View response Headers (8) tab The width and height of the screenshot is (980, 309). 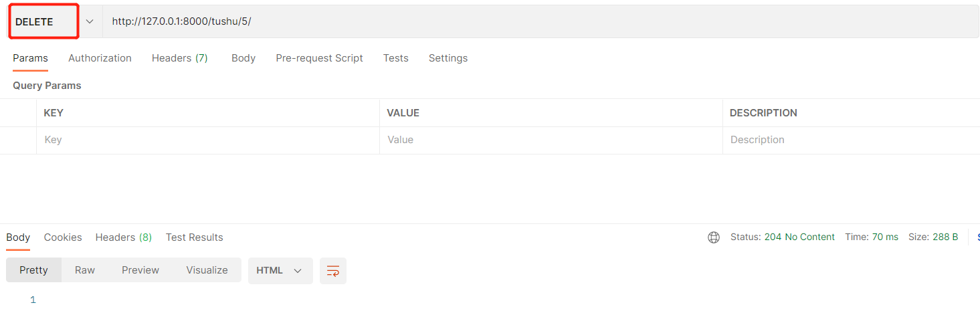click(x=123, y=237)
